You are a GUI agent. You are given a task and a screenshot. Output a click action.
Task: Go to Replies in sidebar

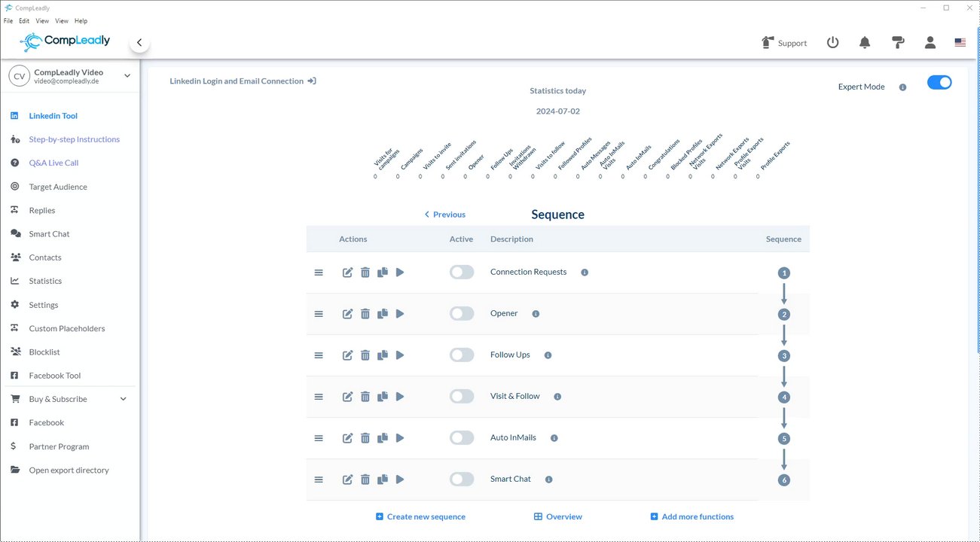pyautogui.click(x=42, y=210)
